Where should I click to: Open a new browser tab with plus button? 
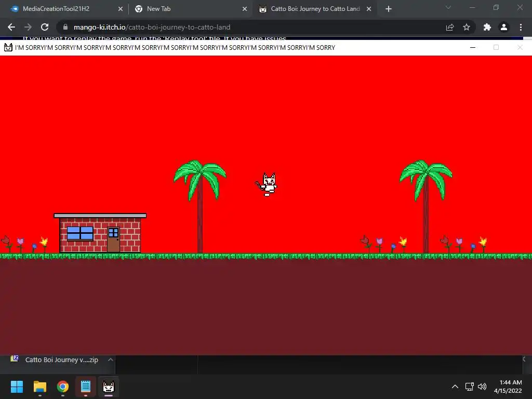(x=389, y=9)
